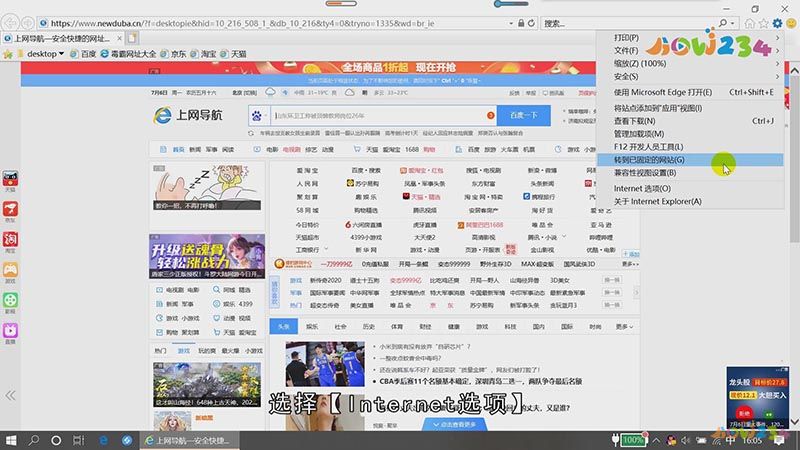Select 管理加载项(M) menu entry
Image resolution: width=800 pixels, height=450 pixels.
(690, 134)
